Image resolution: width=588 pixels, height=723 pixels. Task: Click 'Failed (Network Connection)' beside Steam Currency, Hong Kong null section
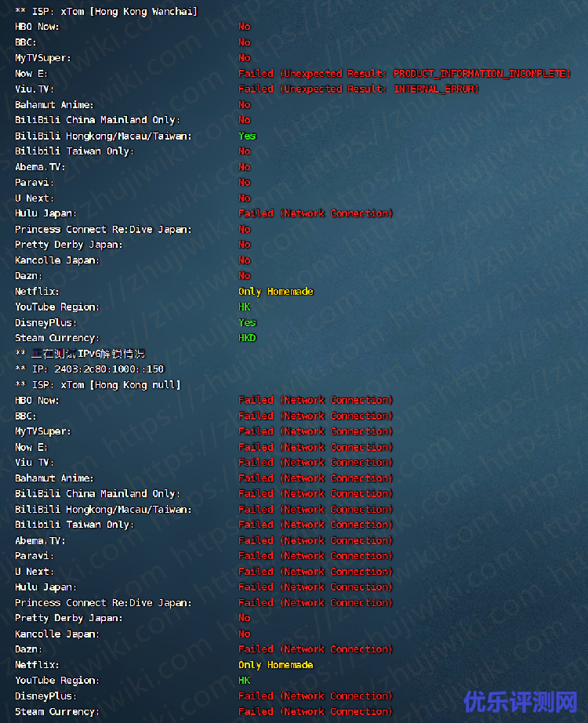[315, 711]
